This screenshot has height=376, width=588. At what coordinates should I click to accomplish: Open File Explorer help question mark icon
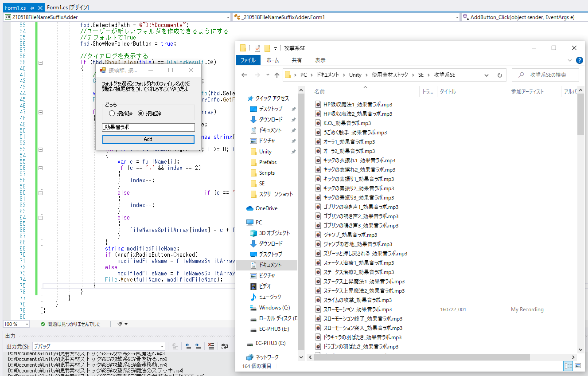tap(579, 60)
